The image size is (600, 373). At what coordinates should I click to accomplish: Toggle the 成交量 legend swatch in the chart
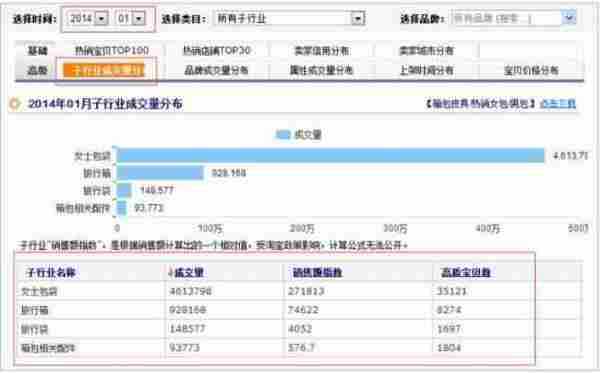[283, 135]
